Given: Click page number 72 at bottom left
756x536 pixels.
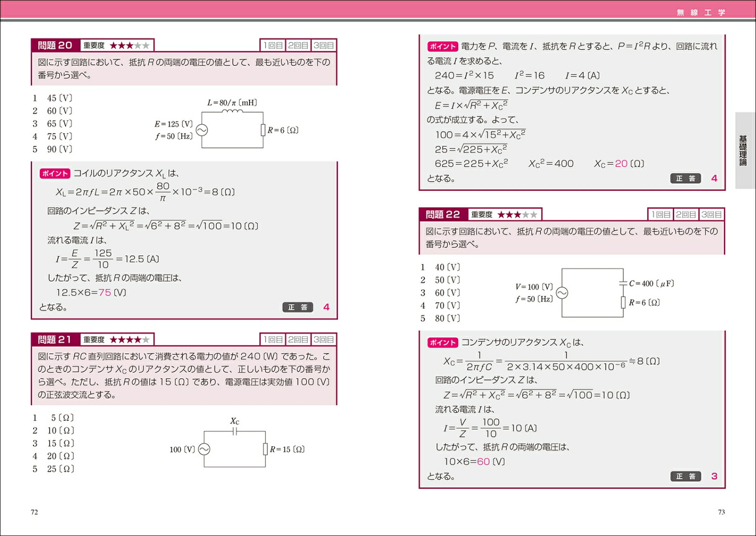Looking at the screenshot, I should [34, 512].
